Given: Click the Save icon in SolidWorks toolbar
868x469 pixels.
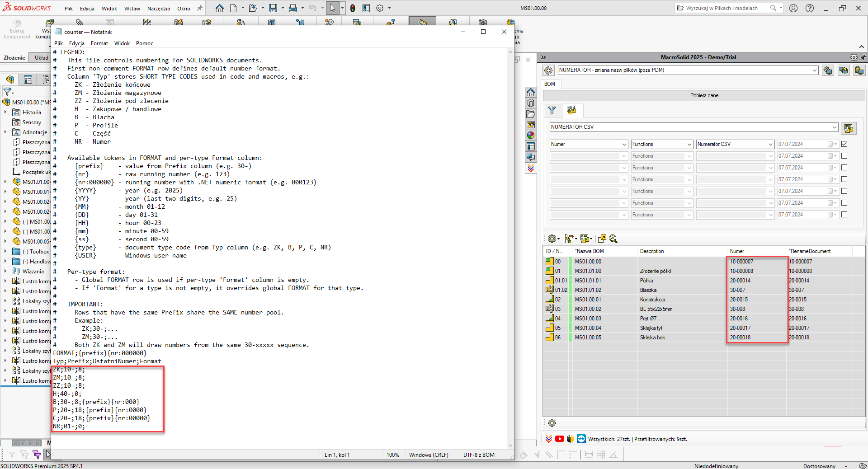Looking at the screenshot, I should [x=273, y=8].
